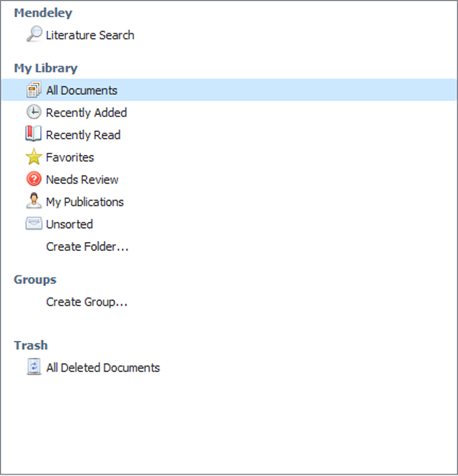
Task: Click the My Library section header
Action: point(46,68)
